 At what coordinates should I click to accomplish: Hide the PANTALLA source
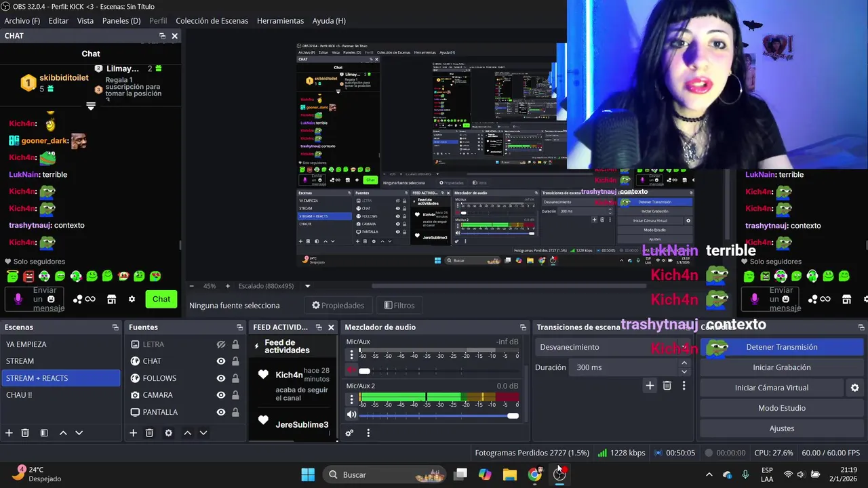coord(220,412)
